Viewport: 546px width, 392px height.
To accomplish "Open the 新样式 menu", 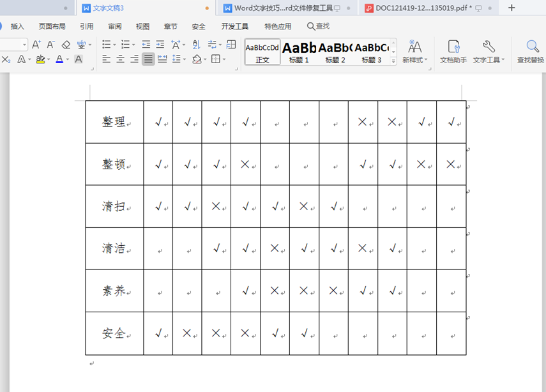I will pos(414,52).
